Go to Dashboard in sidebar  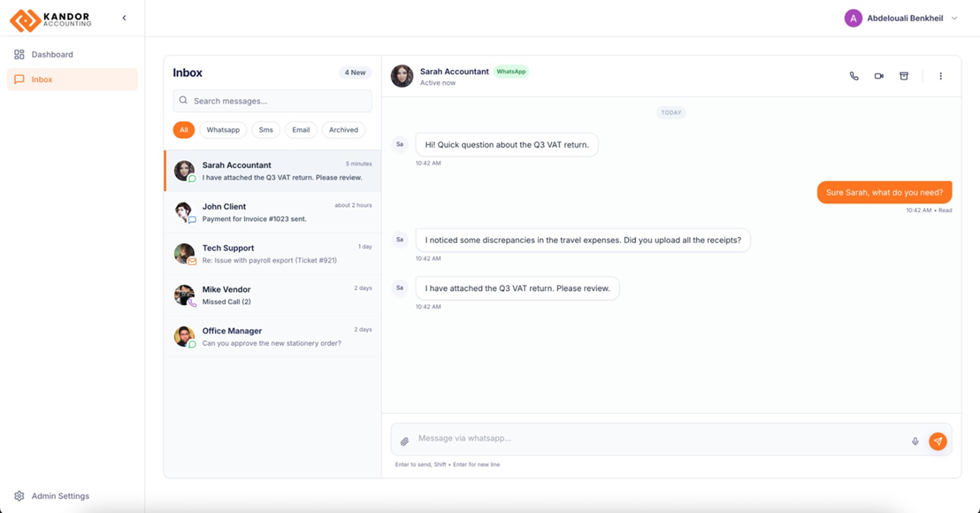(x=52, y=55)
